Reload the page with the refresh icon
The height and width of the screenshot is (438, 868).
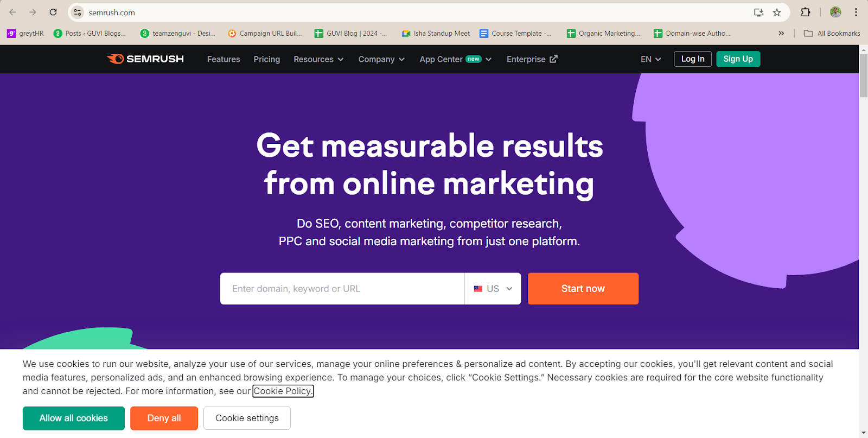tap(53, 12)
